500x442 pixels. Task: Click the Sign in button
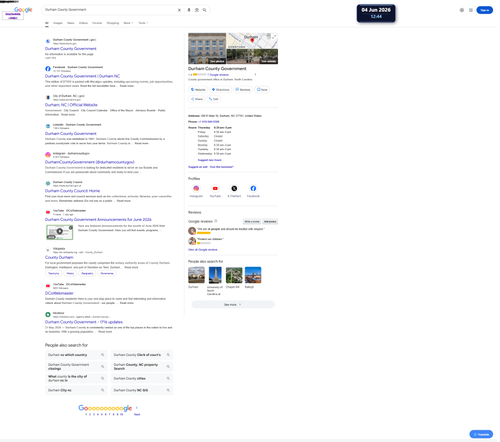484,10
